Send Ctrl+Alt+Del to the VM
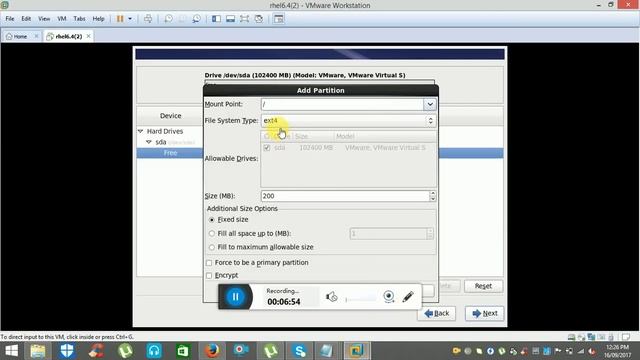Viewport: 640px width, 360px height. coord(148,19)
